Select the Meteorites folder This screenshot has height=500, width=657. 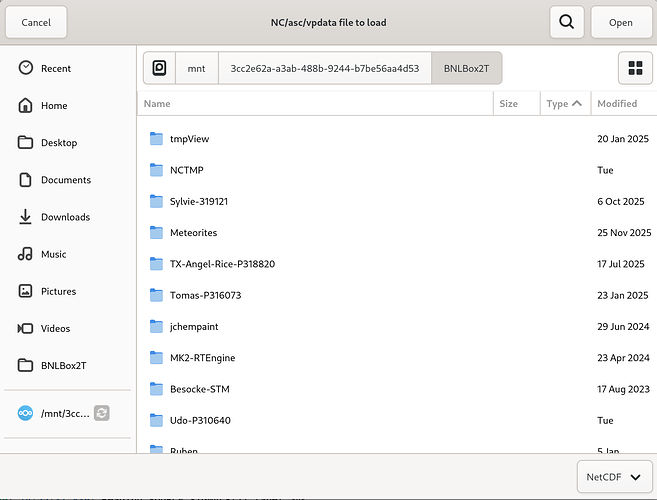click(194, 232)
